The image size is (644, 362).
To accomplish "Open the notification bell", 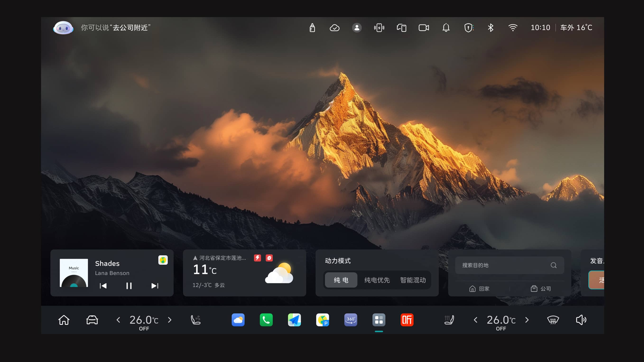I will (x=446, y=28).
